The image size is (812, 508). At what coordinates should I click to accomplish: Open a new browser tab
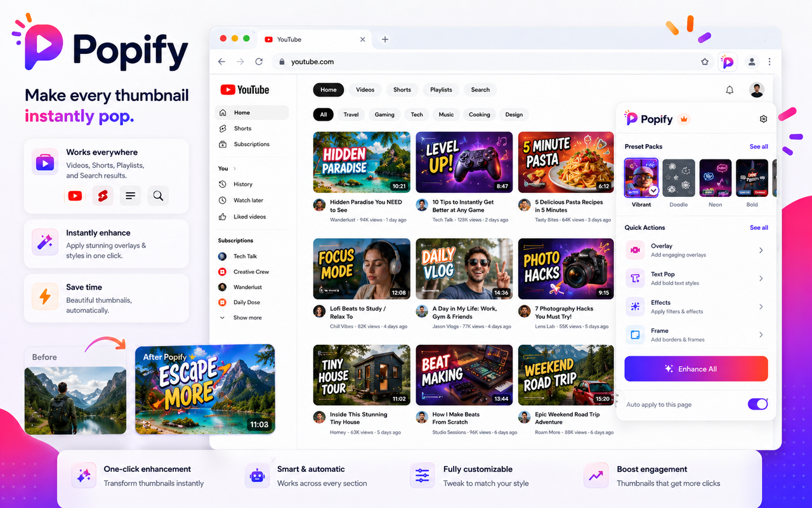pos(384,39)
